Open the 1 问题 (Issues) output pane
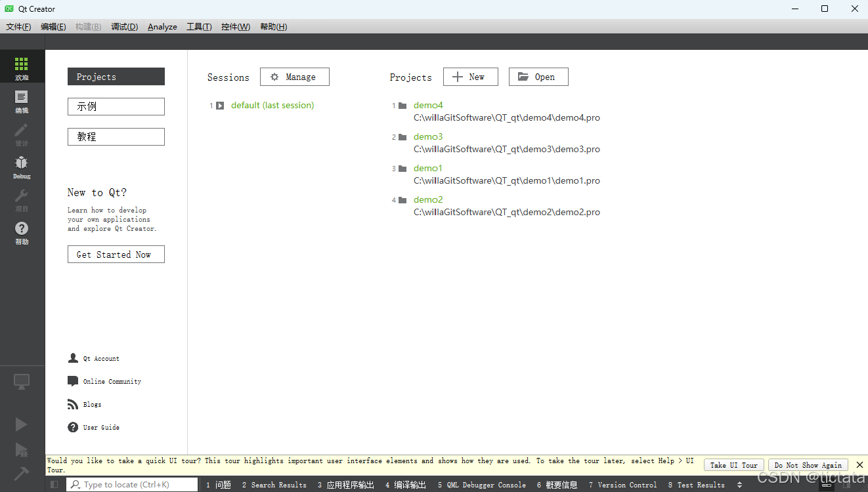Screen dimensions: 868x492 click(x=219, y=485)
